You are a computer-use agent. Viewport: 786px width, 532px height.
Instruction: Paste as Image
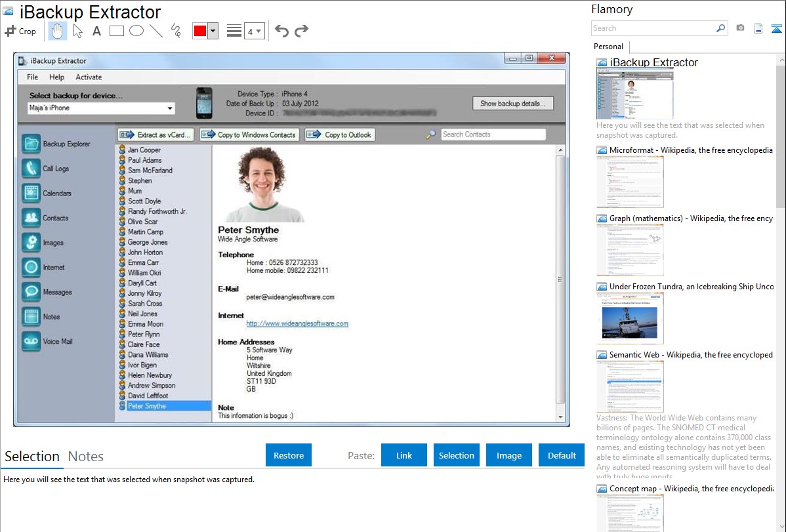pos(509,455)
